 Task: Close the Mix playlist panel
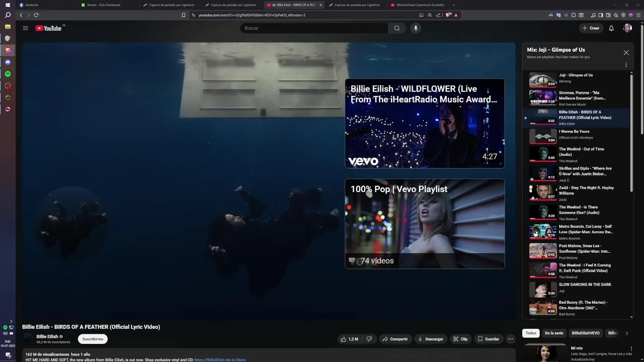(x=626, y=52)
